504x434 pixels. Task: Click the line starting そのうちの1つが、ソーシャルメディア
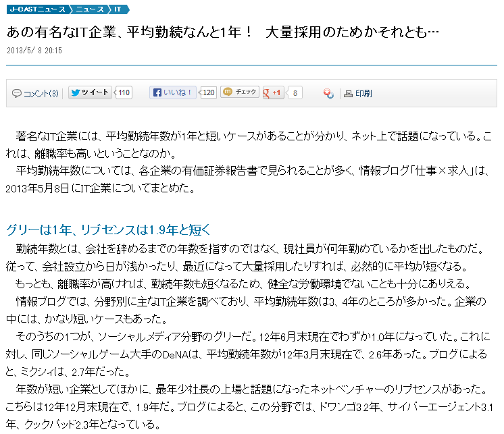[253, 337]
